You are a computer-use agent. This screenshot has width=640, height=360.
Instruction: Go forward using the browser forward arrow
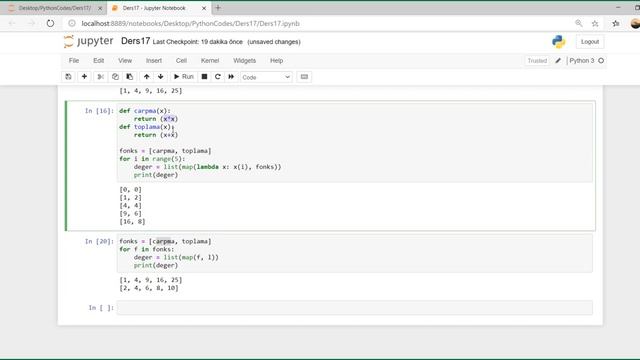coord(31,23)
